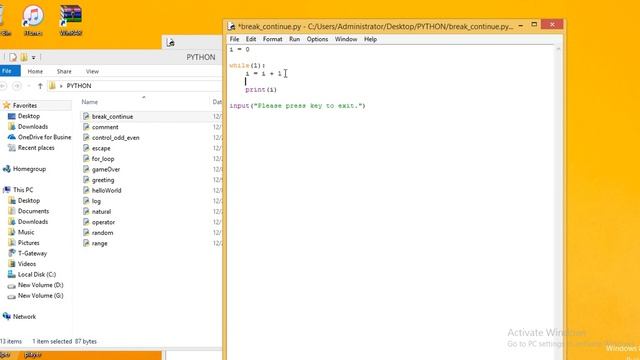The image size is (640, 360).
Task: Click the Forward arrow in Explorer
Action: pyautogui.click(x=17, y=86)
